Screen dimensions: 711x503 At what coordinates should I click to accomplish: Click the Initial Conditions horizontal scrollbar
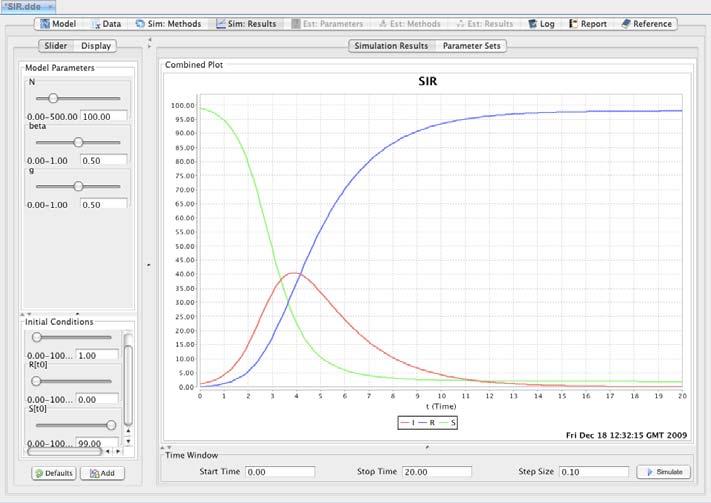click(64, 452)
